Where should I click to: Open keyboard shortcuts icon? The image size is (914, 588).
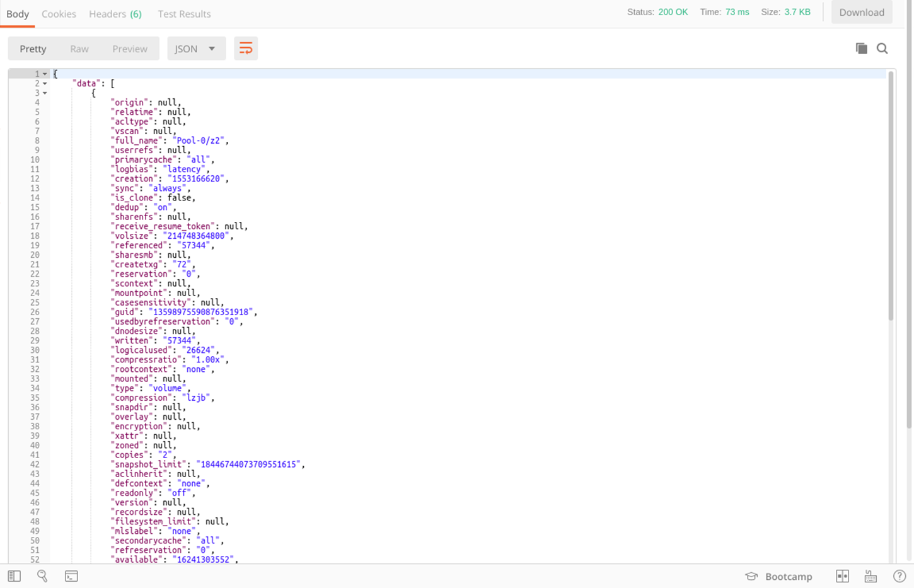tap(871, 576)
